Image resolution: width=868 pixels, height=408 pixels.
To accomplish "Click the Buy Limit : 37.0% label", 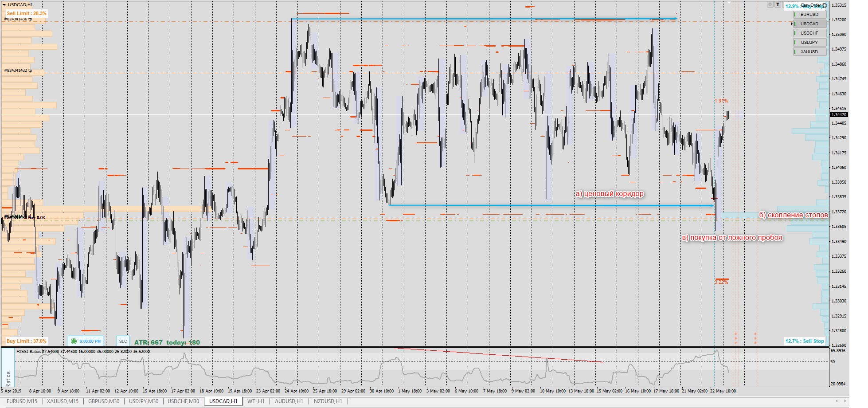I will (27, 341).
